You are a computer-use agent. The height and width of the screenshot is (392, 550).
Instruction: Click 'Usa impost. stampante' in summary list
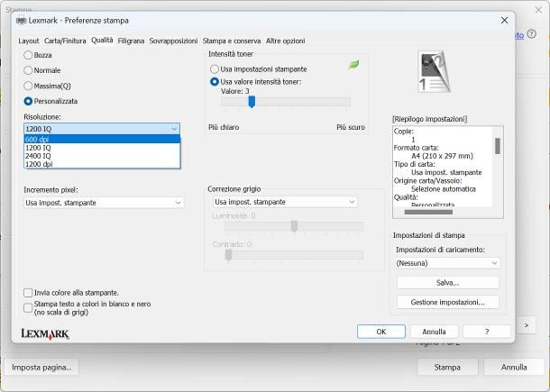tap(446, 172)
